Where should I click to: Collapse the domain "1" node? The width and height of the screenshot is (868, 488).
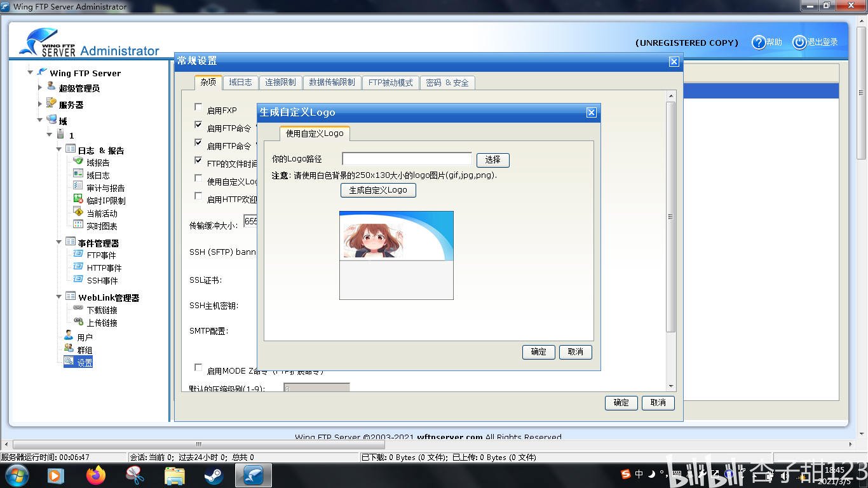pos(50,135)
